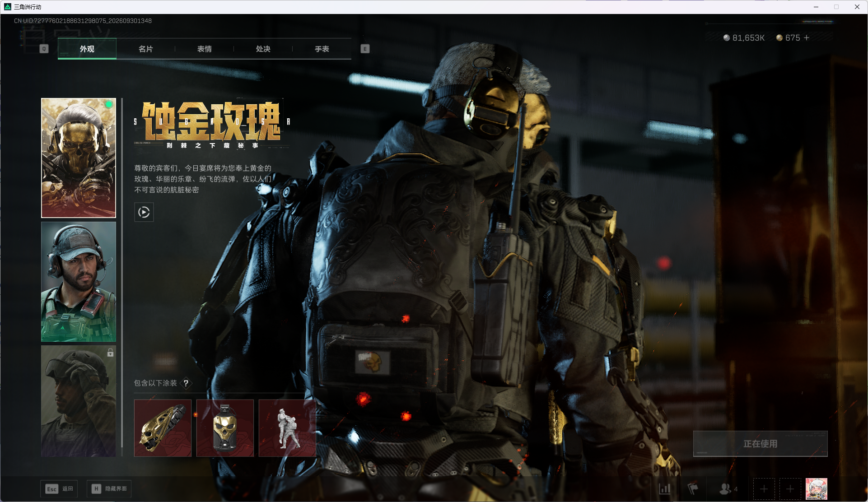Image resolution: width=868 pixels, height=502 pixels.
Task: Open the player avatar profile
Action: [x=817, y=489]
